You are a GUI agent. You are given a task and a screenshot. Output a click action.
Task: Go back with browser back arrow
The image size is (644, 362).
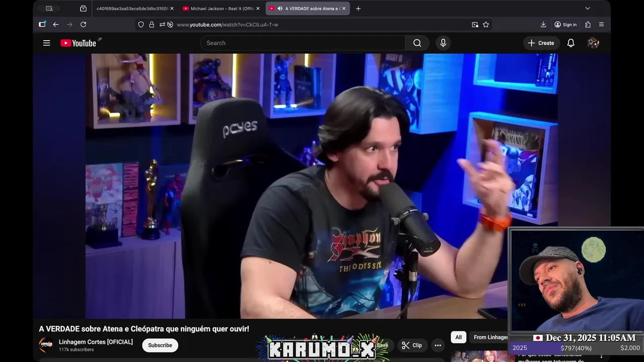pyautogui.click(x=56, y=25)
